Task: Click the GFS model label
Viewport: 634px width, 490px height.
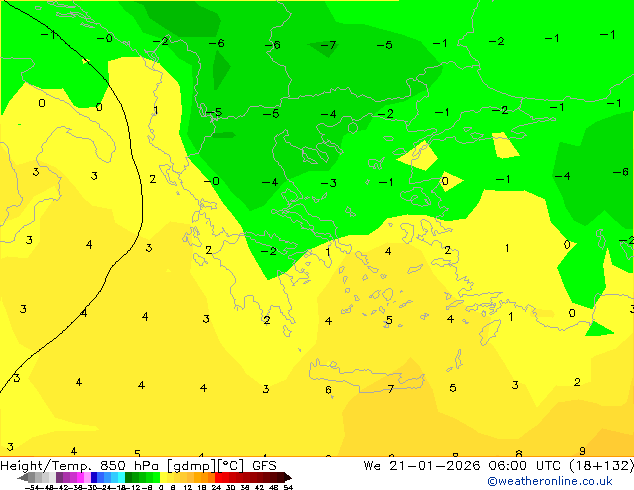Action: tap(264, 466)
